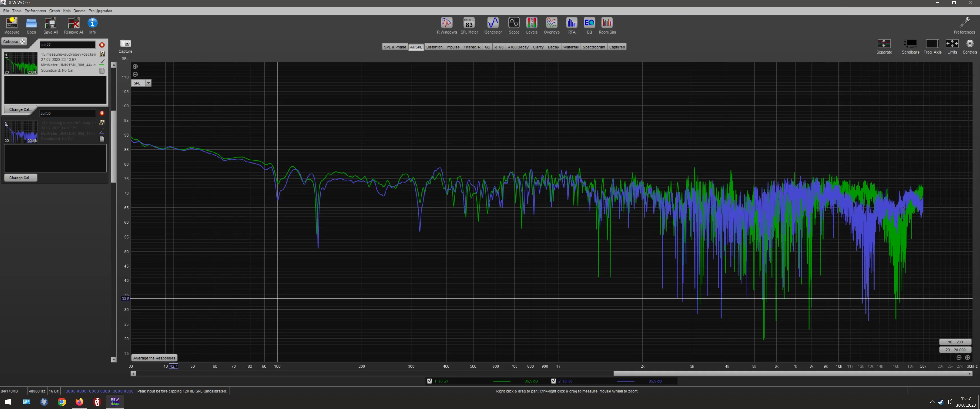Screen dimensions: 980x409
Task: Click Average the Responses button
Action: [154, 358]
